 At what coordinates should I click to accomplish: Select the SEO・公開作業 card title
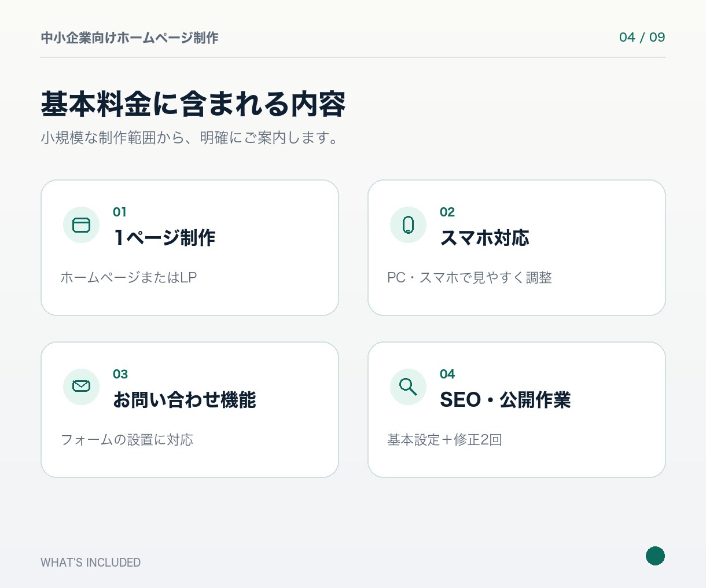(x=505, y=400)
